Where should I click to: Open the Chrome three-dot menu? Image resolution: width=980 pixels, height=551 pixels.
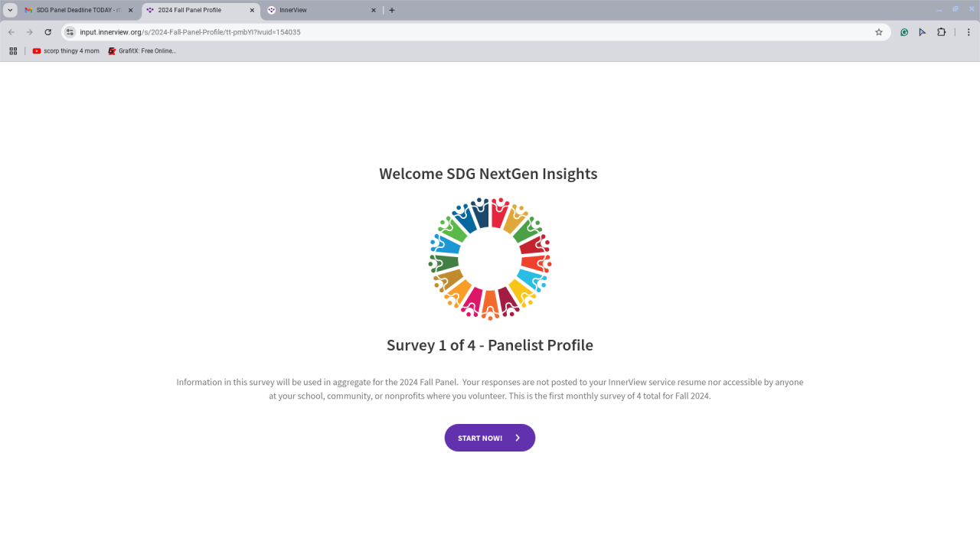tap(969, 32)
